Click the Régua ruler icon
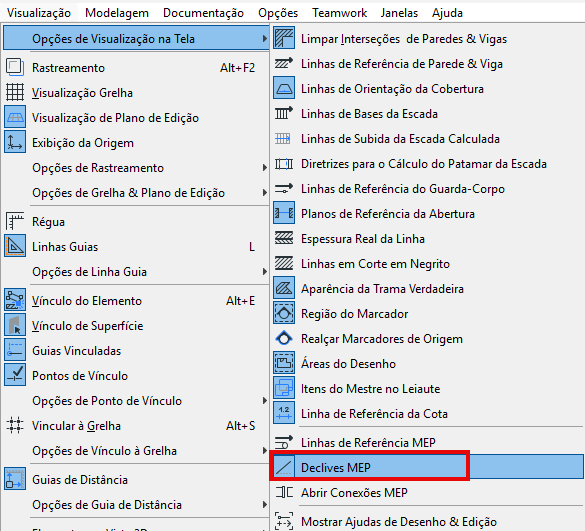Screen dimensions: 585x531 tap(15, 221)
